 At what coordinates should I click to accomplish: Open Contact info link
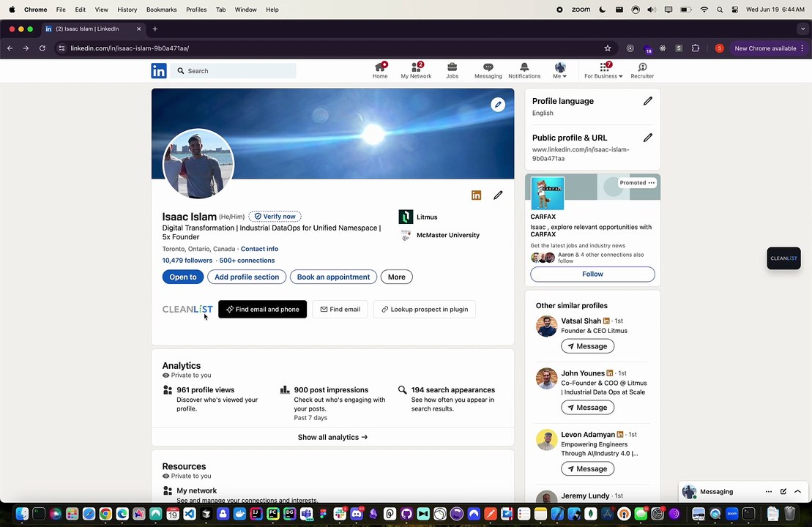[259, 249]
